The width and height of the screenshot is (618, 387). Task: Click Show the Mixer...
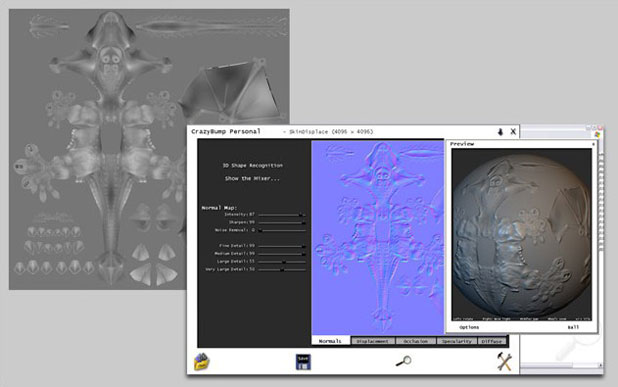click(x=252, y=179)
